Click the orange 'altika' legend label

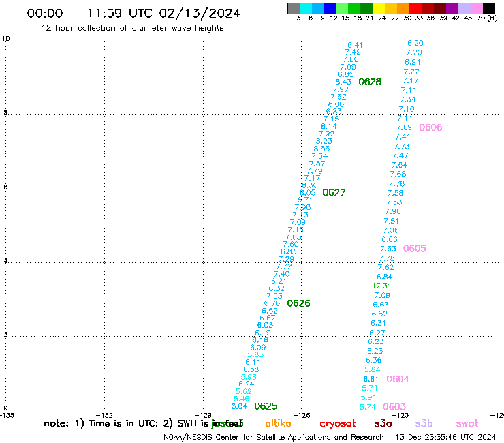click(278, 423)
